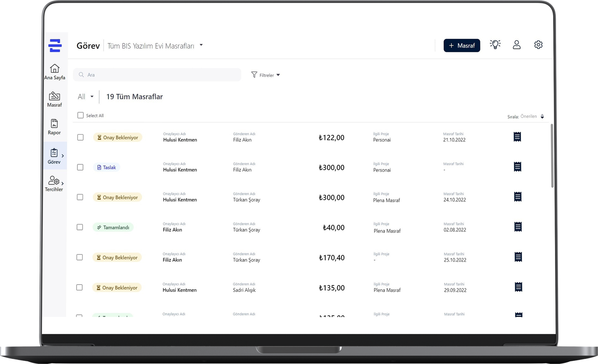Click into the Ara search field

point(157,75)
